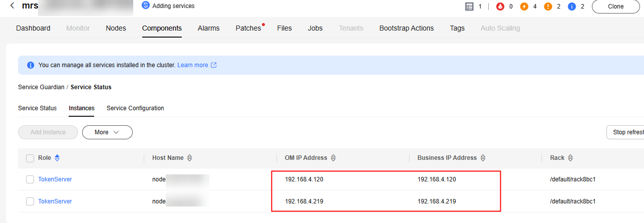This screenshot has height=223, width=644.
Task: Click the info icon in the blue banner
Action: pyautogui.click(x=31, y=65)
